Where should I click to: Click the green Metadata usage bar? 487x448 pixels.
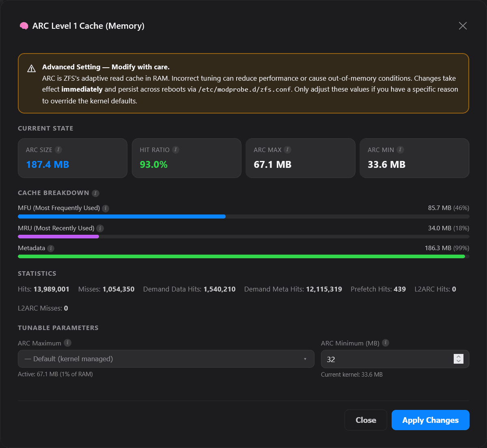tap(241, 256)
